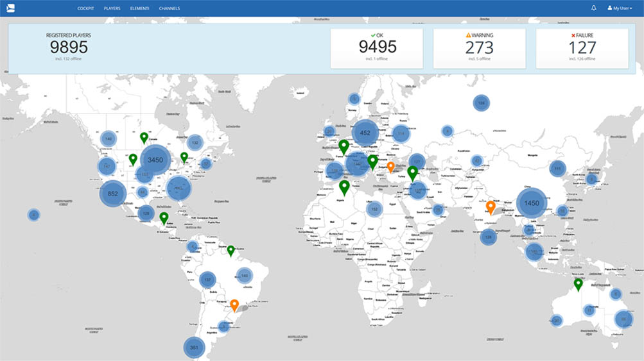Expand the cluster over northeastern Australia

615,294
